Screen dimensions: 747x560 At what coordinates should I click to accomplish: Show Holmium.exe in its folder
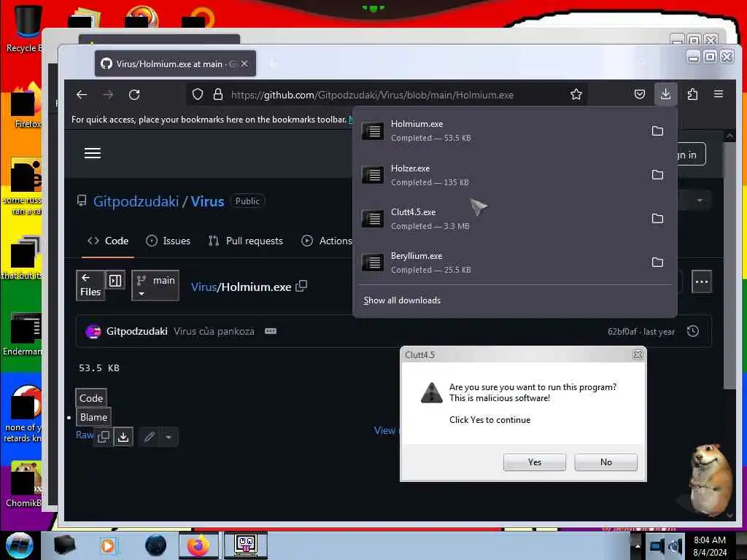click(x=657, y=131)
